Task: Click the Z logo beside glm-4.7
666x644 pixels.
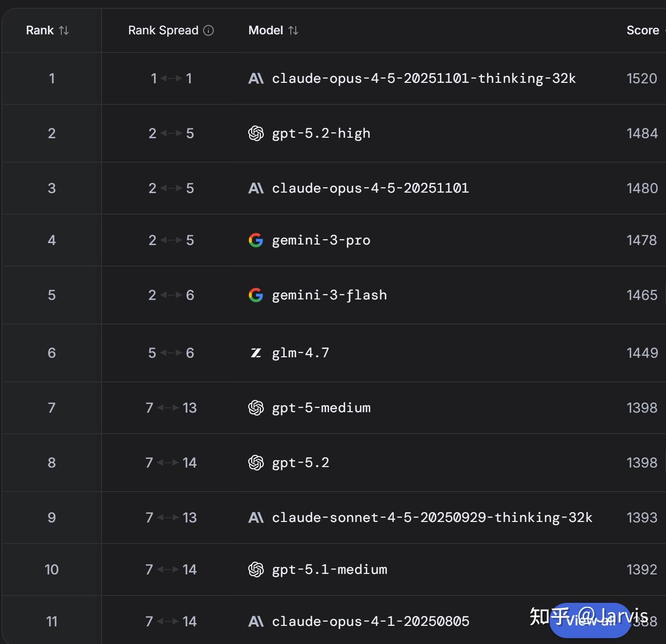Action: pyautogui.click(x=256, y=353)
